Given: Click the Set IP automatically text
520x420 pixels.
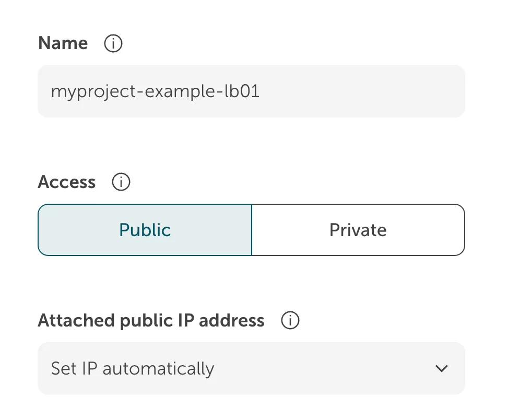Looking at the screenshot, I should (x=133, y=369).
